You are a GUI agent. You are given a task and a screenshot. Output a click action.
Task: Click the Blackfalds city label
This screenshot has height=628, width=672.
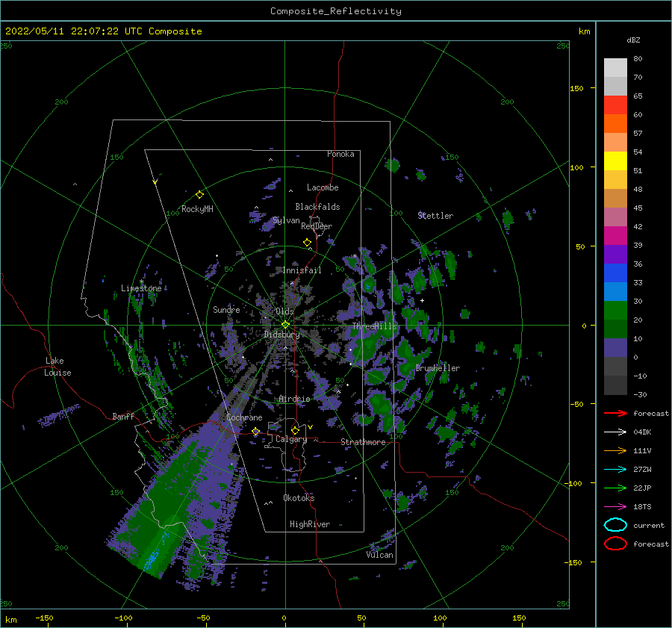[x=317, y=207]
